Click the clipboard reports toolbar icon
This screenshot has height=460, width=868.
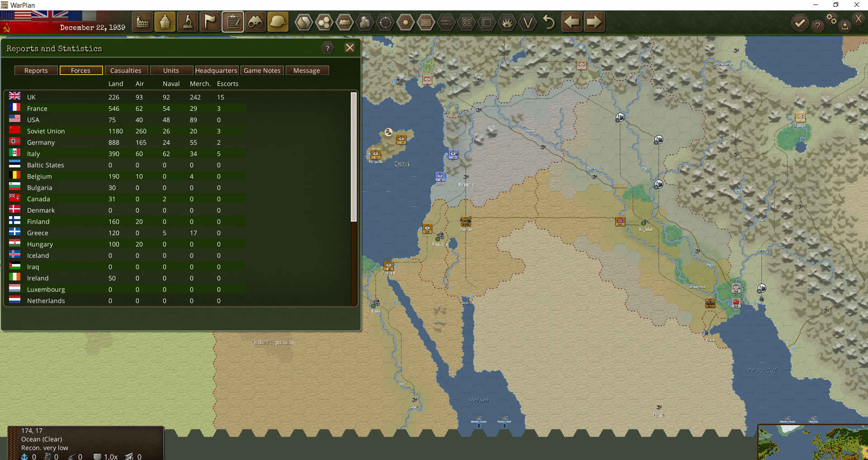[233, 22]
